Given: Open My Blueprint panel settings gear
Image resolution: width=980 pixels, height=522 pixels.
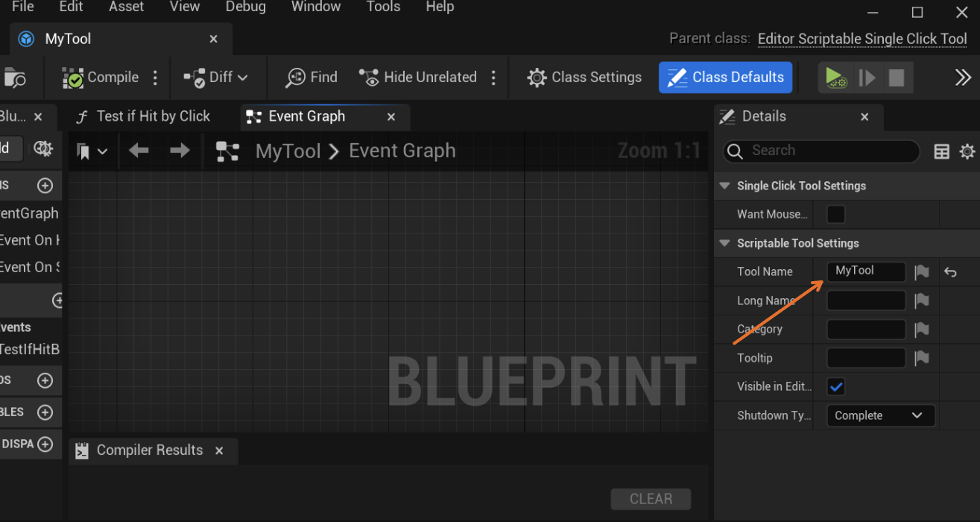Looking at the screenshot, I should click(x=44, y=148).
